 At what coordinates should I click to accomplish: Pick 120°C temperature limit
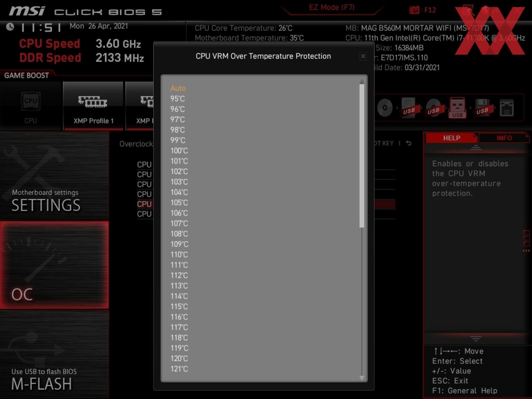[x=179, y=358]
